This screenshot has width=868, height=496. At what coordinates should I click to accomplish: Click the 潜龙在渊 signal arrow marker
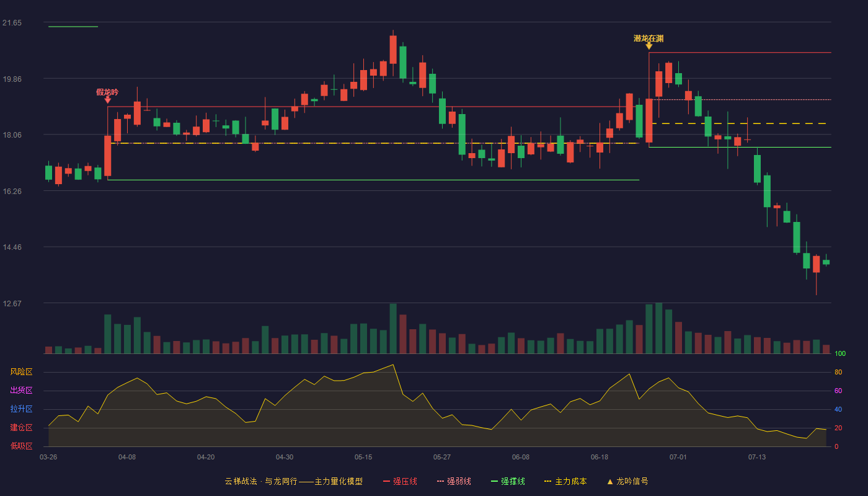click(x=649, y=46)
